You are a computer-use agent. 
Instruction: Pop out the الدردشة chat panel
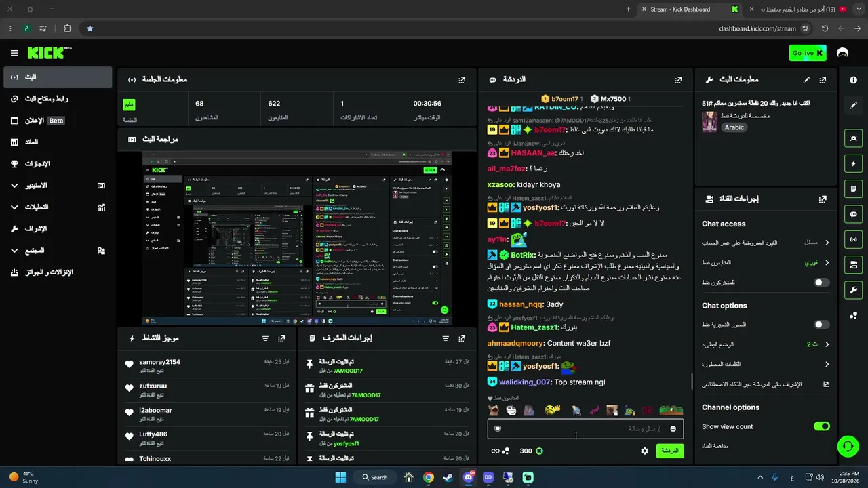[678, 79]
